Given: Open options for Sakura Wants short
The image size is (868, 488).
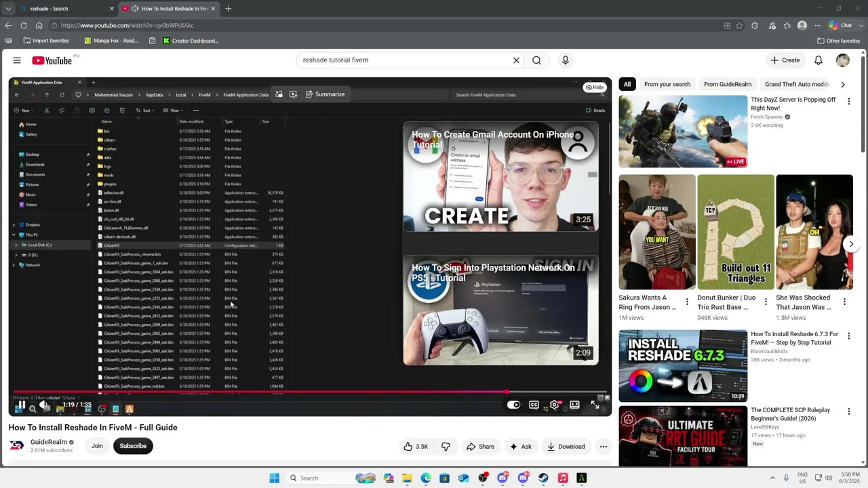Looking at the screenshot, I should [687, 302].
